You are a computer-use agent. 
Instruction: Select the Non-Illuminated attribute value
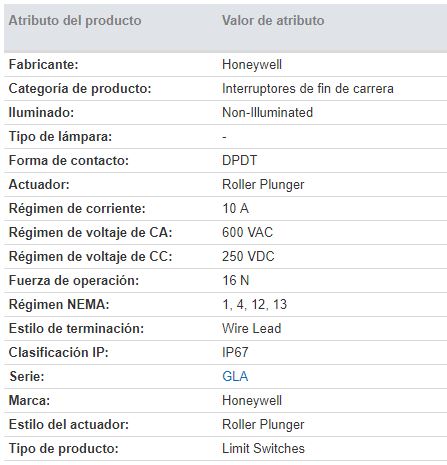pyautogui.click(x=267, y=113)
